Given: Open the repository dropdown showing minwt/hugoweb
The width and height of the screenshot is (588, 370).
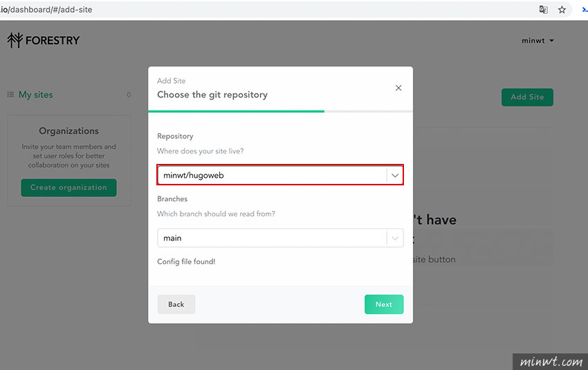Looking at the screenshot, I should click(280, 175).
